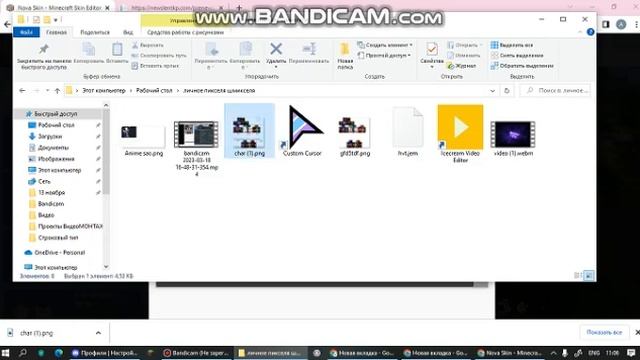The width and height of the screenshot is (640, 360).
Task: Click Desktop in the address breadcrumb
Action: pos(154,91)
